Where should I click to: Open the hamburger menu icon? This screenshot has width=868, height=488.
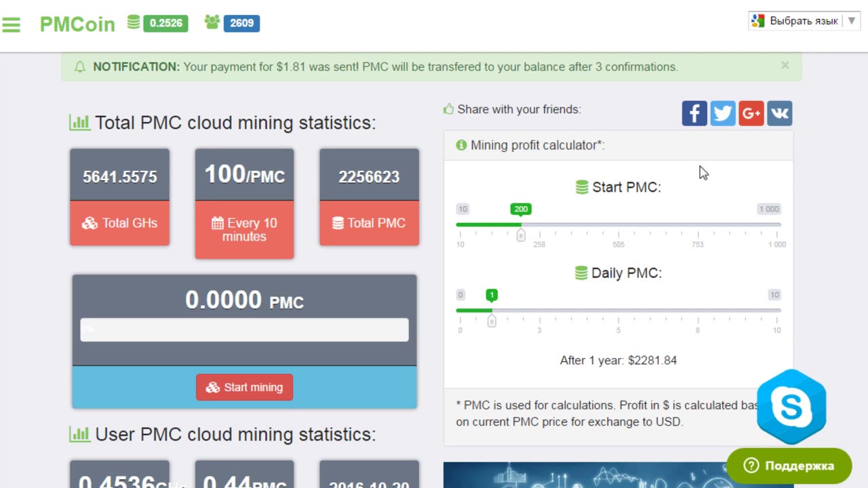12,24
